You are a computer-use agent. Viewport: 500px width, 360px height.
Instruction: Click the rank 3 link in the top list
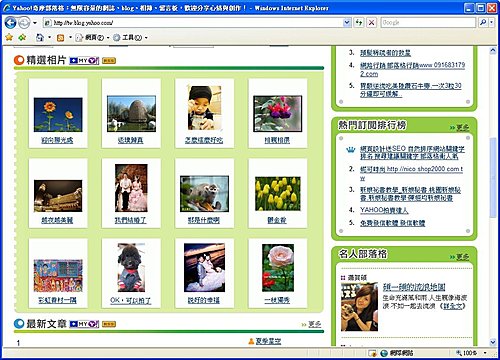pos(385,53)
